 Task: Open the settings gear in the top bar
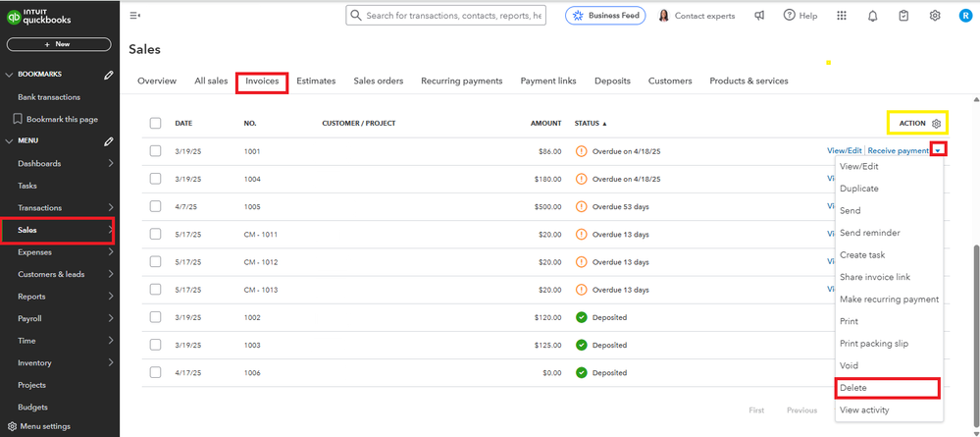(x=935, y=16)
